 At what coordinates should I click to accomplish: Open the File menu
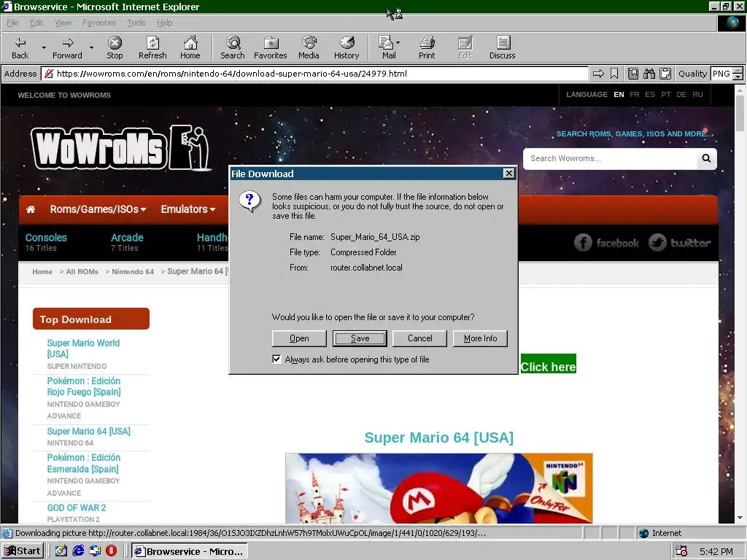pyautogui.click(x=12, y=23)
